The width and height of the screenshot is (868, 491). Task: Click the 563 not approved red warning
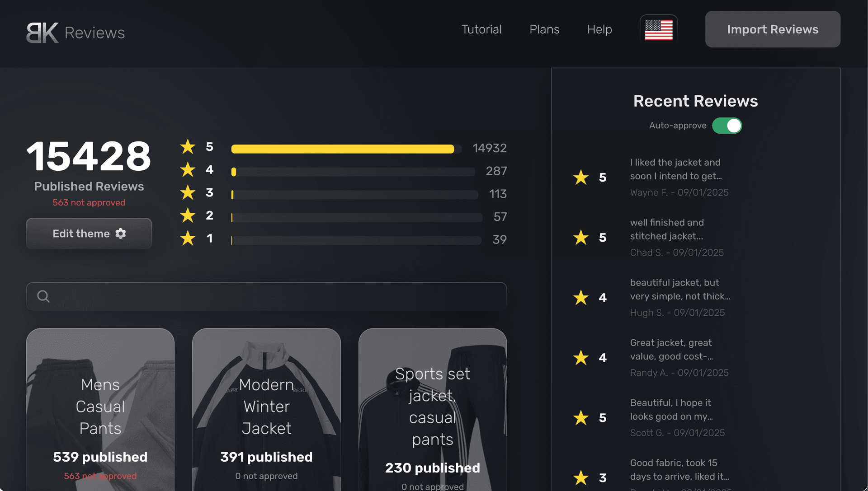point(88,202)
